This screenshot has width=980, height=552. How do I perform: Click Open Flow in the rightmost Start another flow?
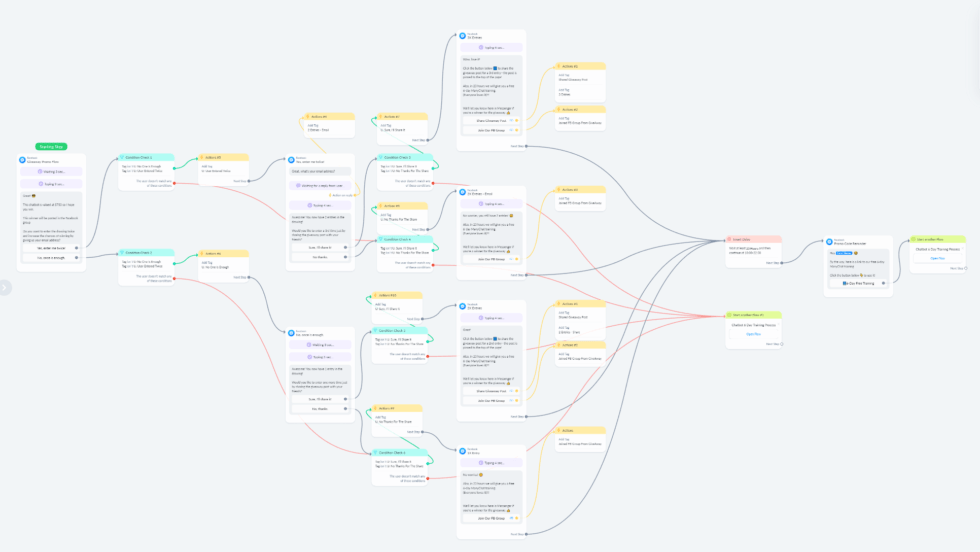(938, 258)
